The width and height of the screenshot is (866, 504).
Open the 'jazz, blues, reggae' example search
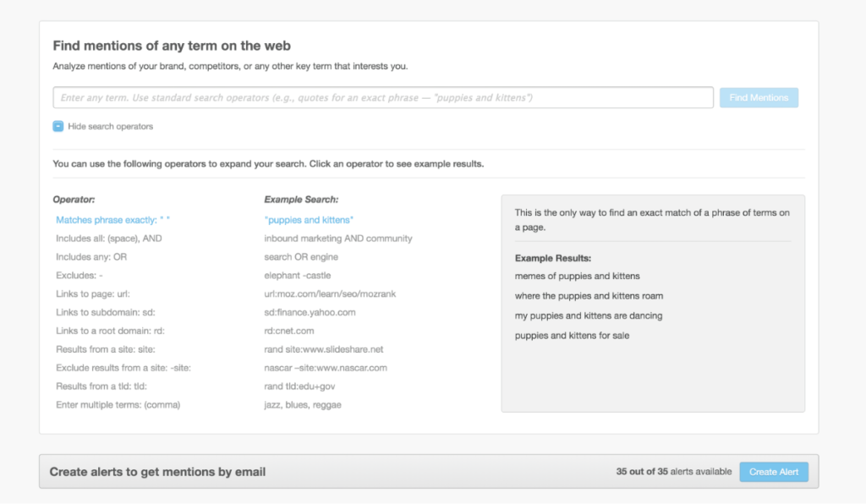303,404
